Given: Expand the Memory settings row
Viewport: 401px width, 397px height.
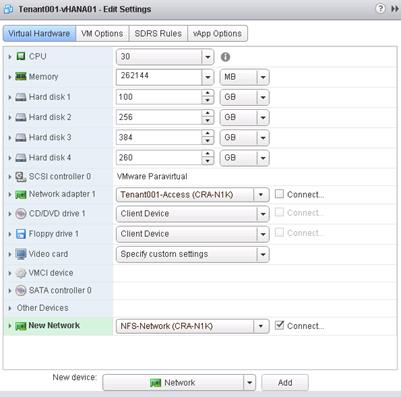Looking at the screenshot, I should [x=10, y=77].
